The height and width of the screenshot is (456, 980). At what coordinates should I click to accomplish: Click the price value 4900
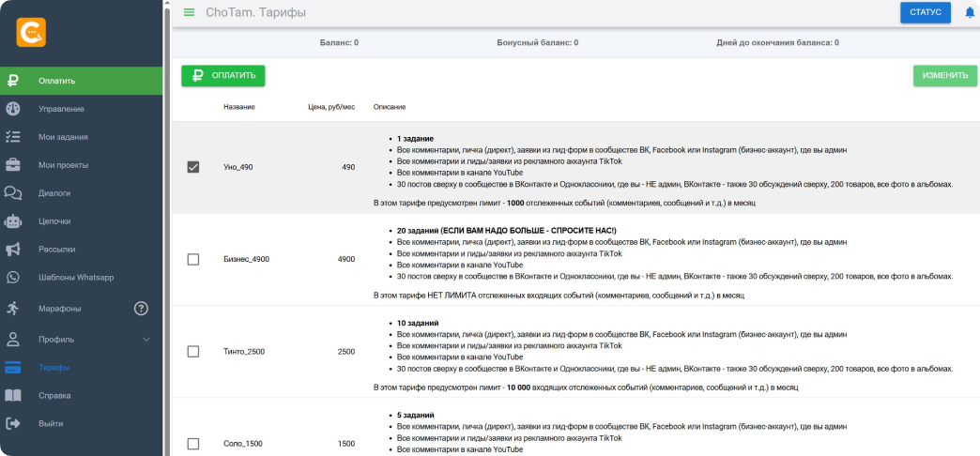click(x=346, y=259)
